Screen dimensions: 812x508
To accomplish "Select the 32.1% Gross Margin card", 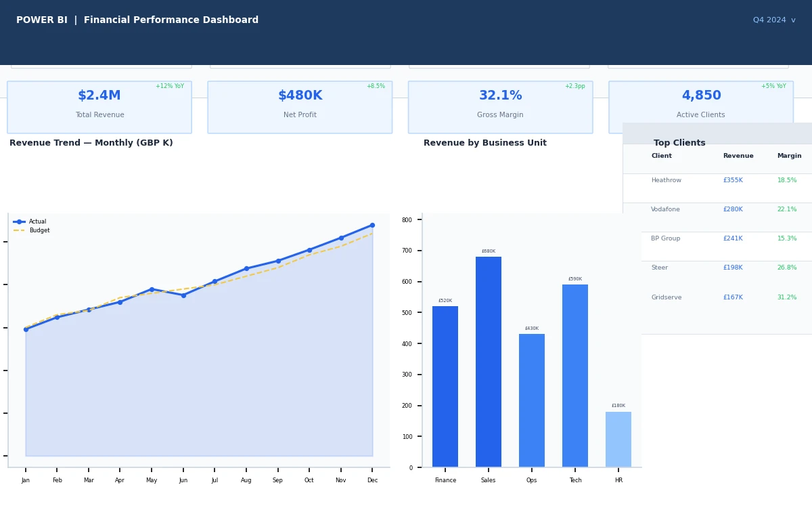I will click(x=500, y=107).
